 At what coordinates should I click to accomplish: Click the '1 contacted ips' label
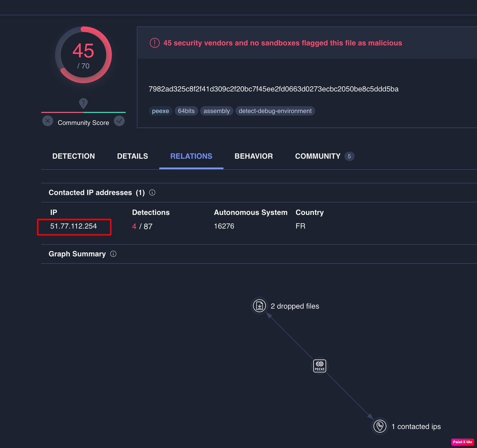[x=416, y=427]
